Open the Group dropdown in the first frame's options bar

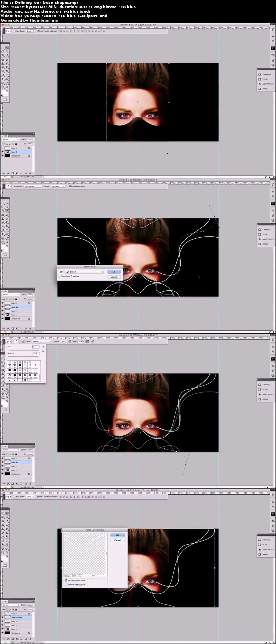point(30,31)
